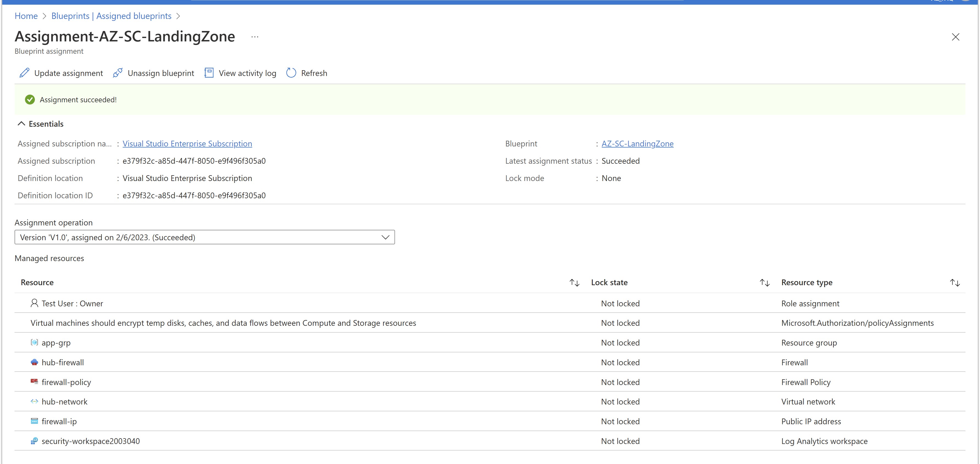Click View activity log button label

click(247, 73)
